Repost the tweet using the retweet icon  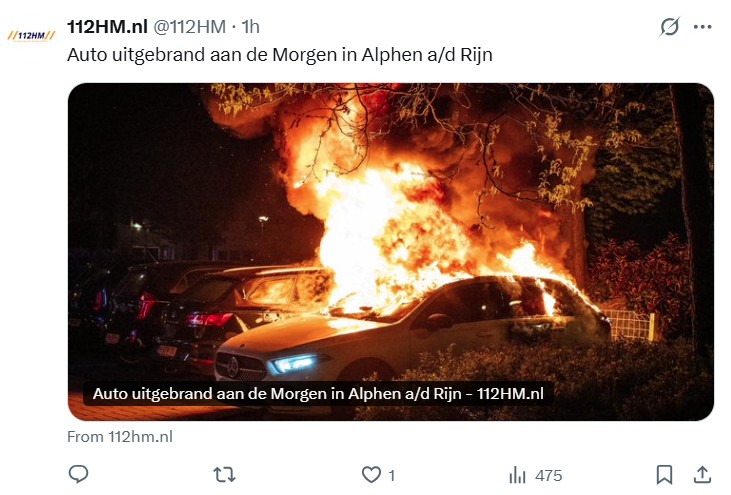point(224,475)
